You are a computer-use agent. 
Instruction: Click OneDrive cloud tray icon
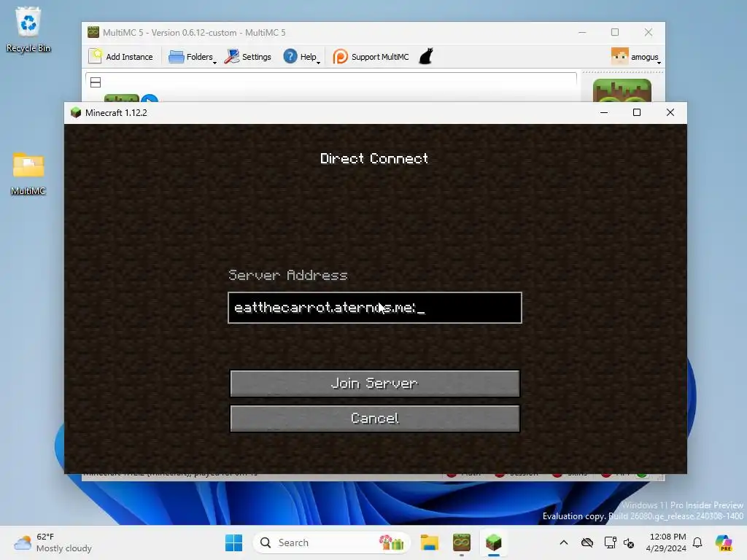(x=587, y=542)
